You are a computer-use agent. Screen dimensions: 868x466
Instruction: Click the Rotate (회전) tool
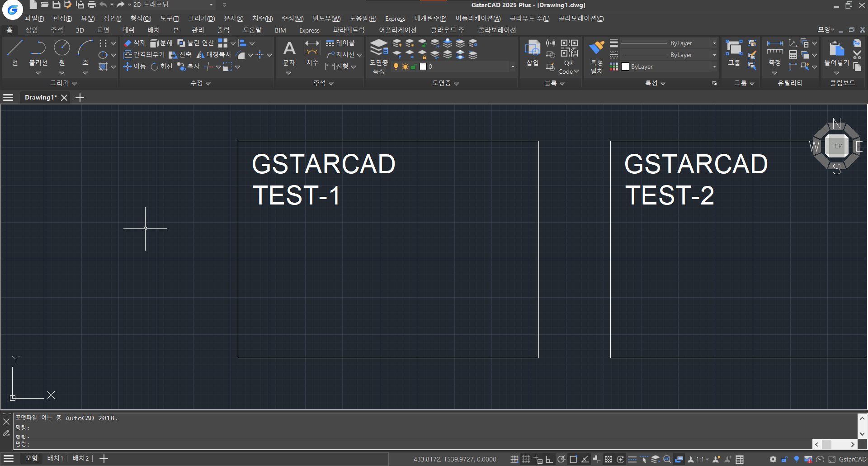161,67
